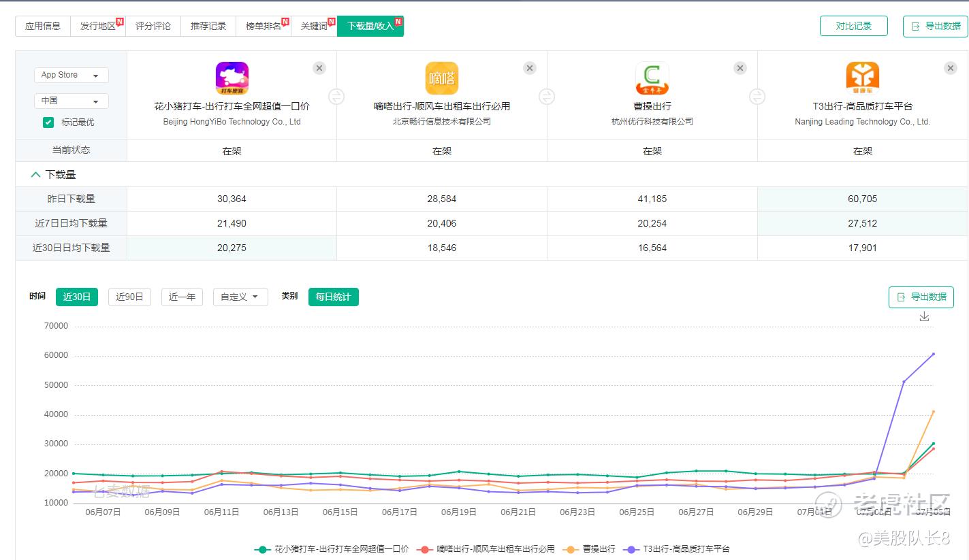Click the 06月19日 x-axis date label

(x=458, y=512)
